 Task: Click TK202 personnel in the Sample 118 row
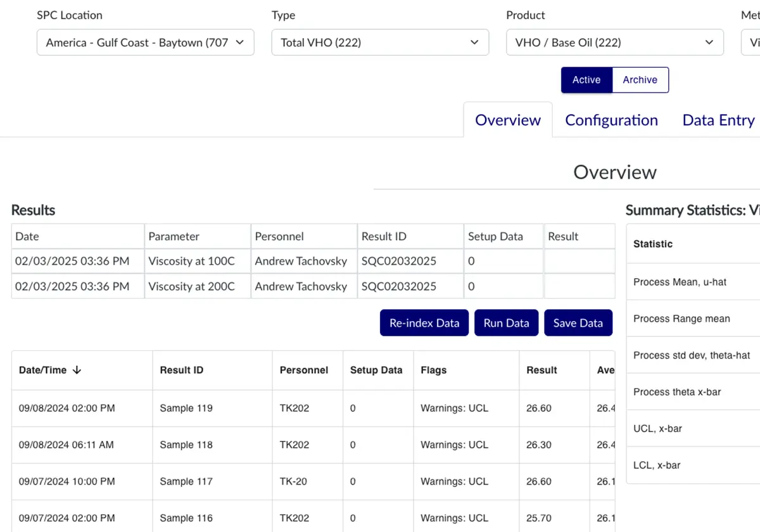(x=294, y=445)
